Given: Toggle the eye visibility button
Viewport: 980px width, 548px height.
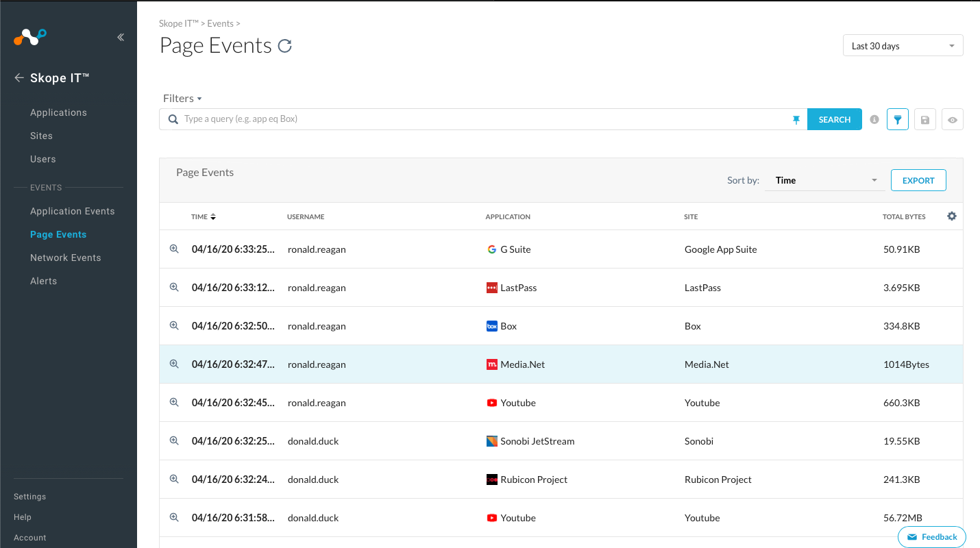Looking at the screenshot, I should tap(952, 120).
